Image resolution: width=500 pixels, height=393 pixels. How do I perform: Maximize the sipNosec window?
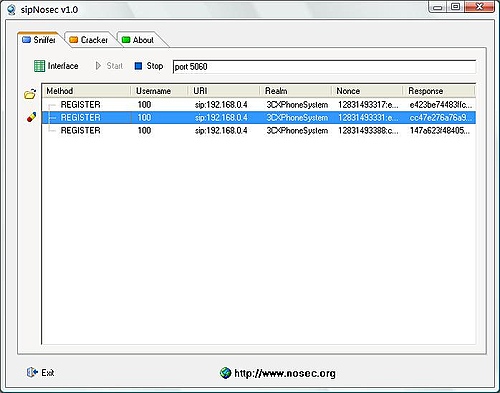[x=455, y=7]
